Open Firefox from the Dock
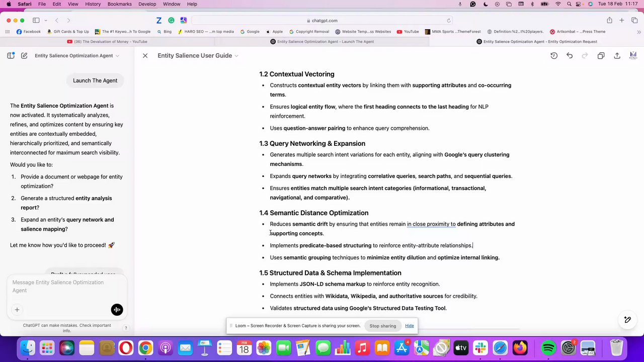644x362 pixels. pos(520,348)
